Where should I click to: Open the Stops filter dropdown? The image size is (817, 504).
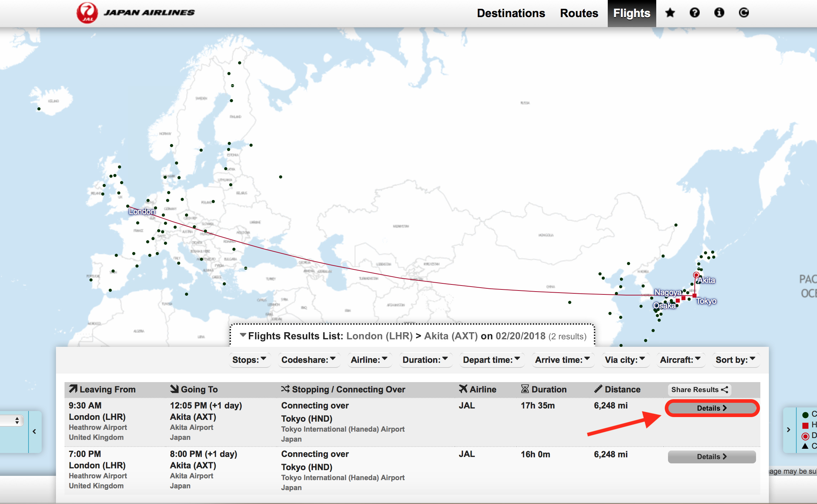(249, 360)
